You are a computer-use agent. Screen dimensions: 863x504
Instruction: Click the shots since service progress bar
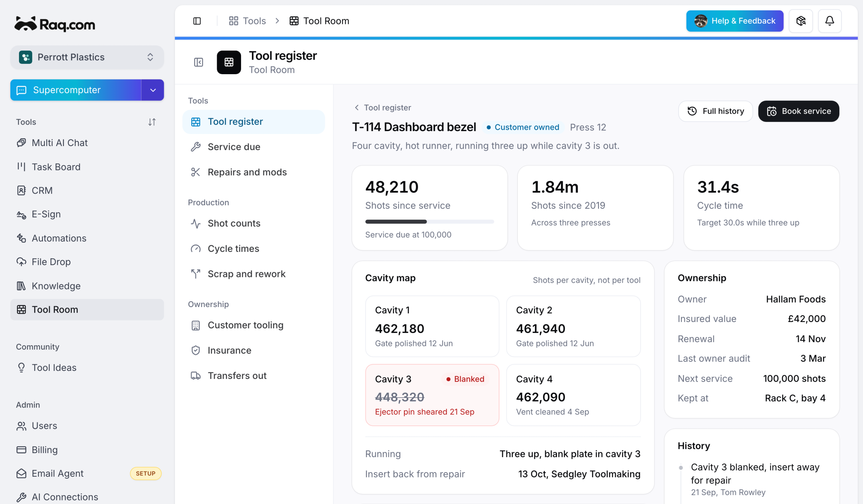[430, 222]
